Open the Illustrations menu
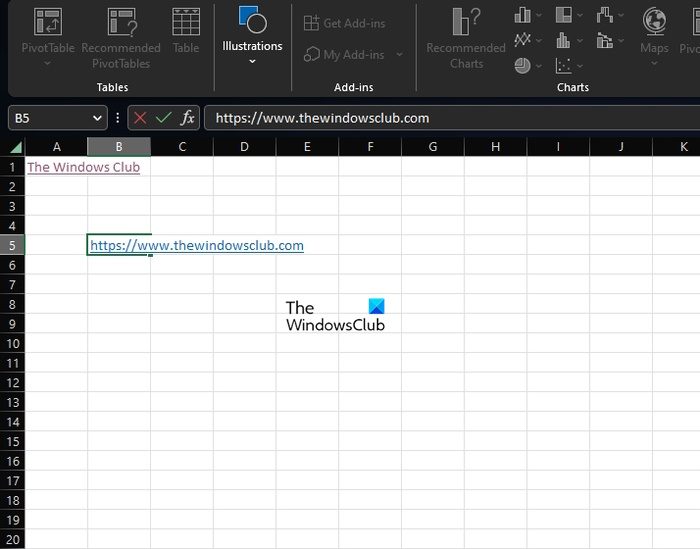Screen dimensions: 700x549 [252, 33]
